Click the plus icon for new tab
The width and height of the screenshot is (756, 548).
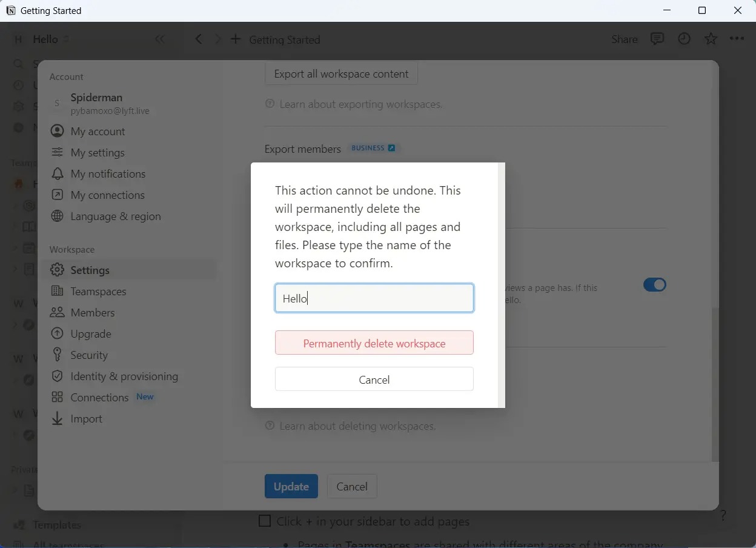[x=236, y=39]
